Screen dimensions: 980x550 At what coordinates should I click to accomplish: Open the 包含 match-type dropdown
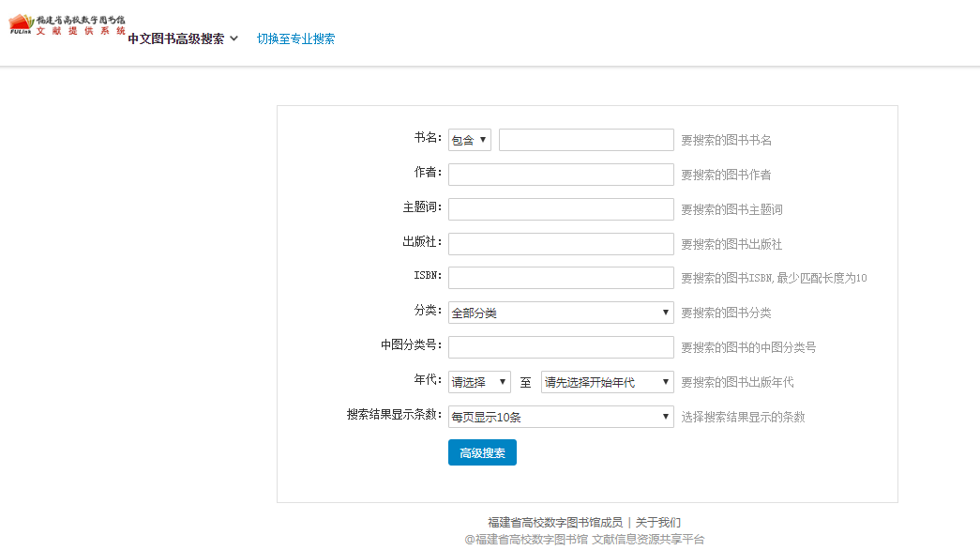click(x=469, y=140)
